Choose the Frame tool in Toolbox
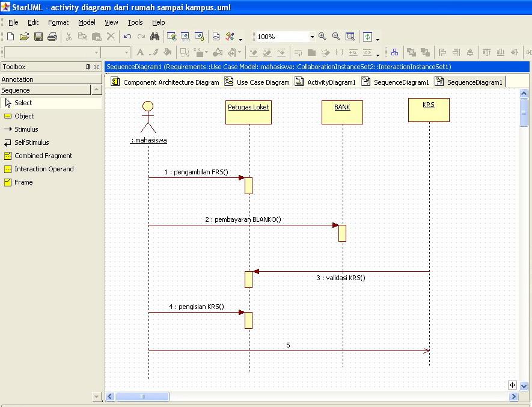The image size is (532, 407). click(51, 182)
